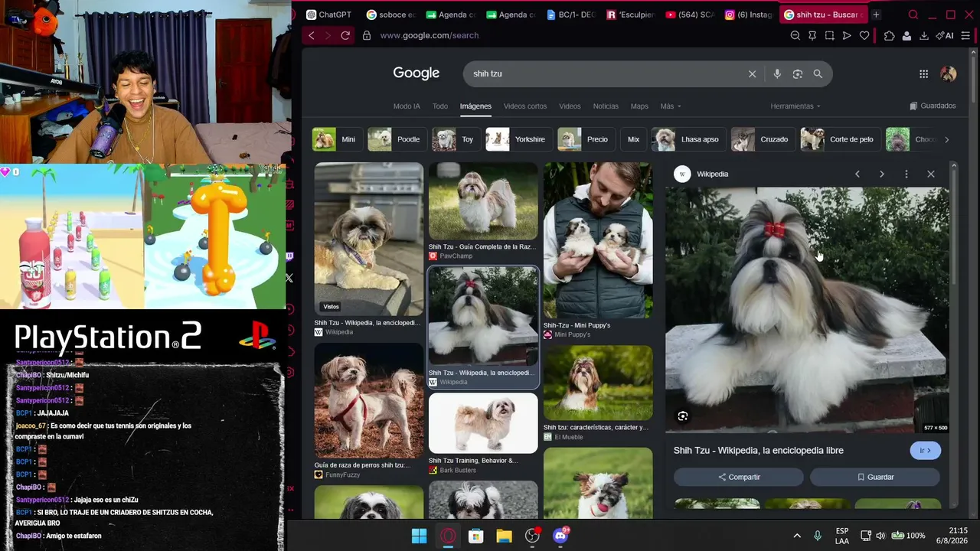Reload the Google search page
This screenshot has width=980, height=551.
click(345, 35)
